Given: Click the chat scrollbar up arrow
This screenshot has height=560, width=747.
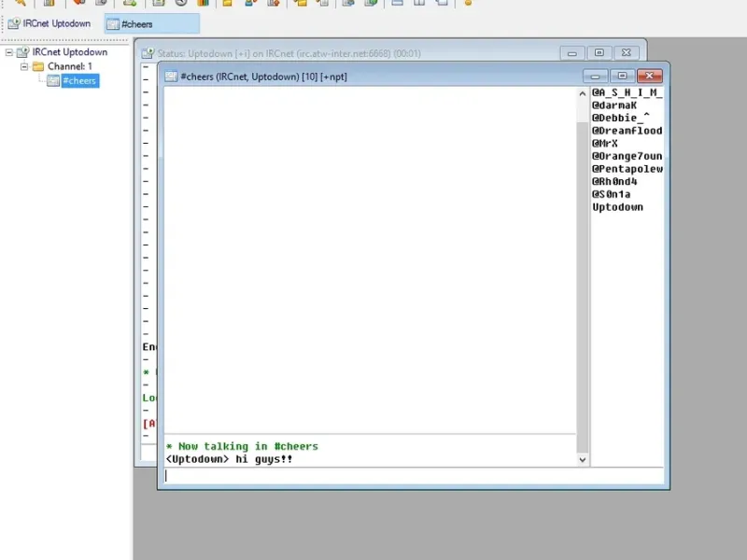Looking at the screenshot, I should point(582,94).
